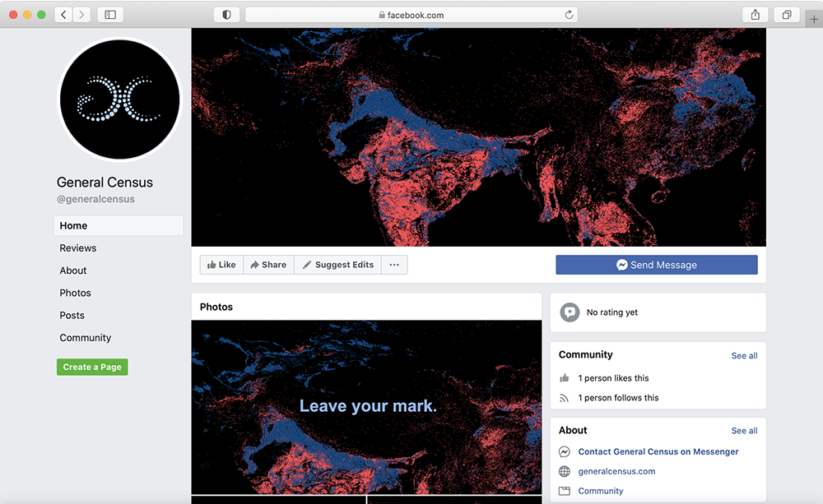Open the Leave your mark photo
Screen dimensions: 823x504
tap(366, 406)
